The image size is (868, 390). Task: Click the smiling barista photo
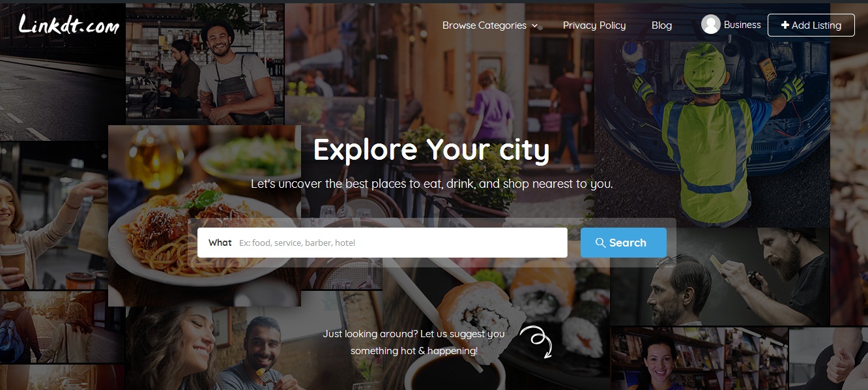[x=205, y=64]
